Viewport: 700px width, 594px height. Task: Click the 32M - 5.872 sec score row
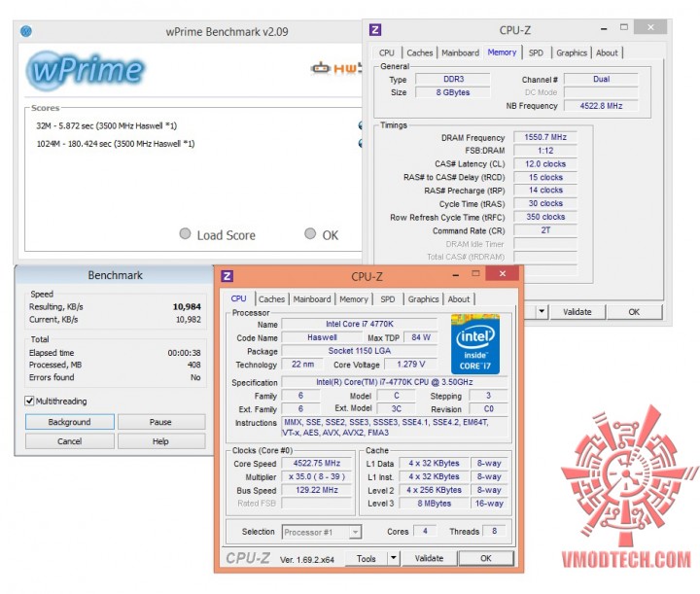point(107,125)
